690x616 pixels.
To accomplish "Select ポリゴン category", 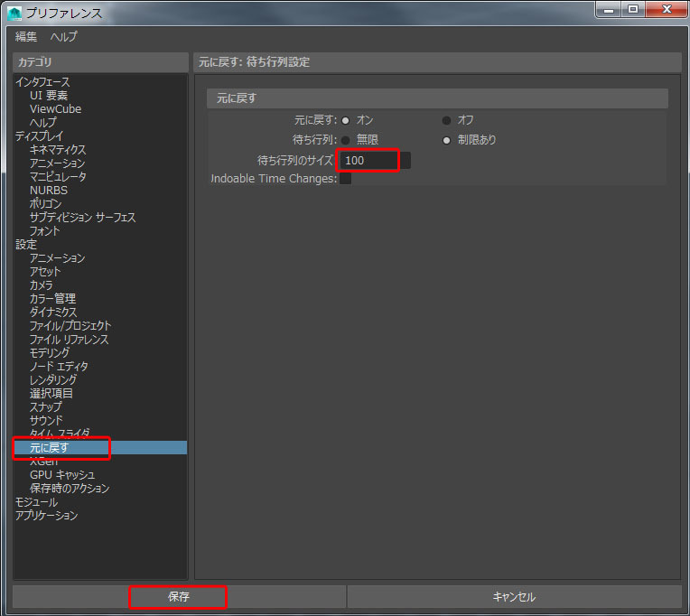I will 45,204.
